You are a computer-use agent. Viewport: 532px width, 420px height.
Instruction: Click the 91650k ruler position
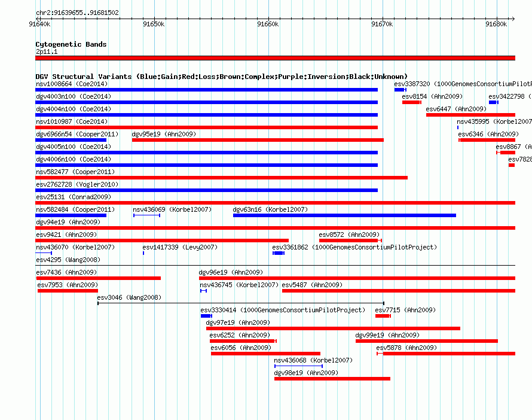[x=154, y=24]
